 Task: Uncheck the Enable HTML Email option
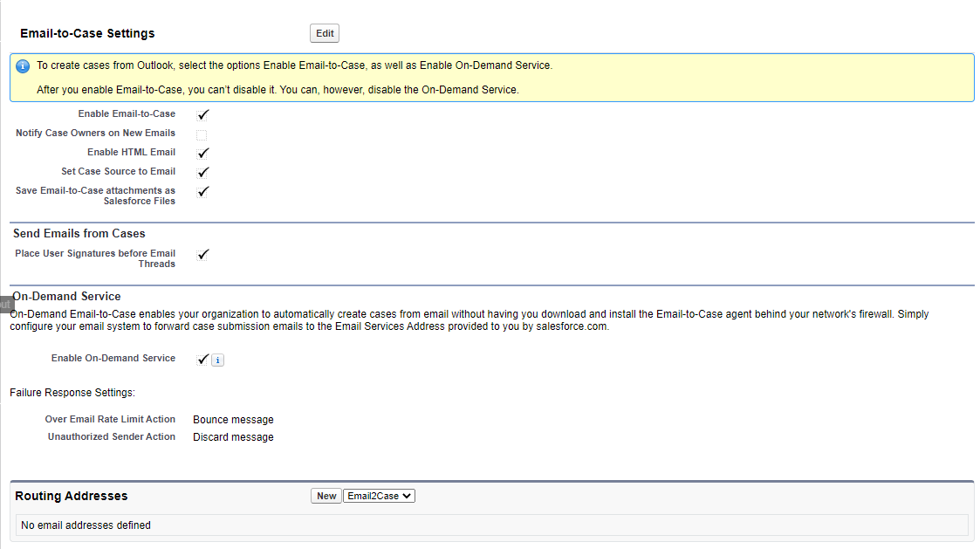[x=202, y=152]
